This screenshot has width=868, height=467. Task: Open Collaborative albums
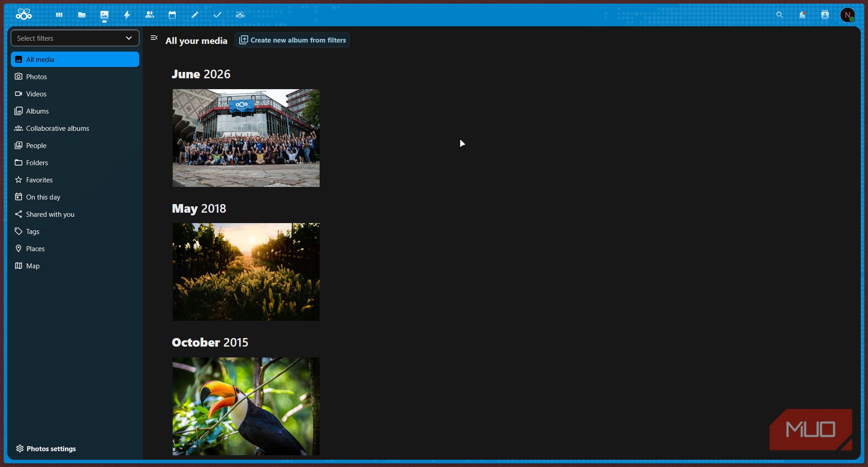(x=75, y=128)
